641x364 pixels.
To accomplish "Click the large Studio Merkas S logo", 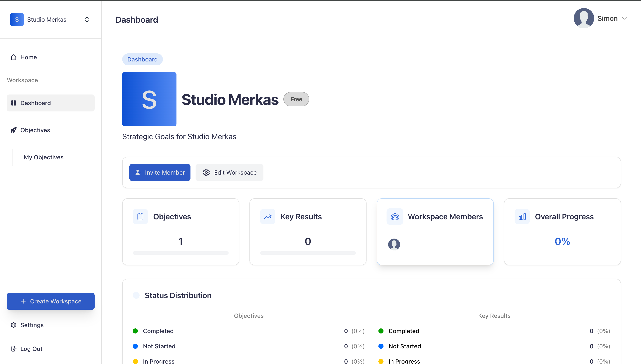I will 149,99.
